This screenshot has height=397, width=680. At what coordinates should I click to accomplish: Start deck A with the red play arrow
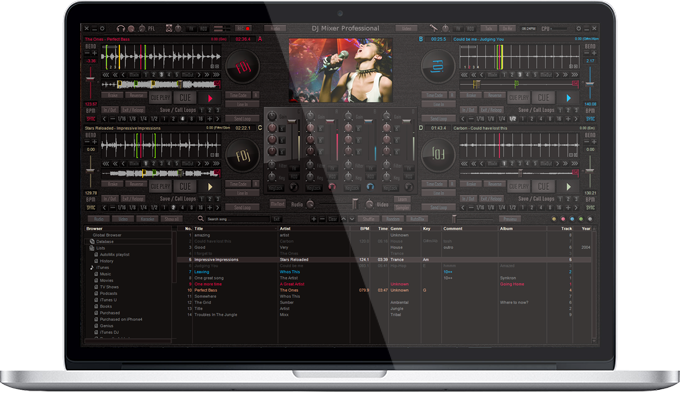point(210,98)
